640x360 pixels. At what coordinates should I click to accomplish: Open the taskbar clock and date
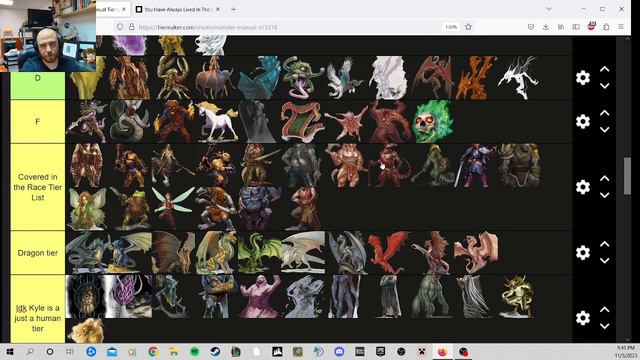625,351
